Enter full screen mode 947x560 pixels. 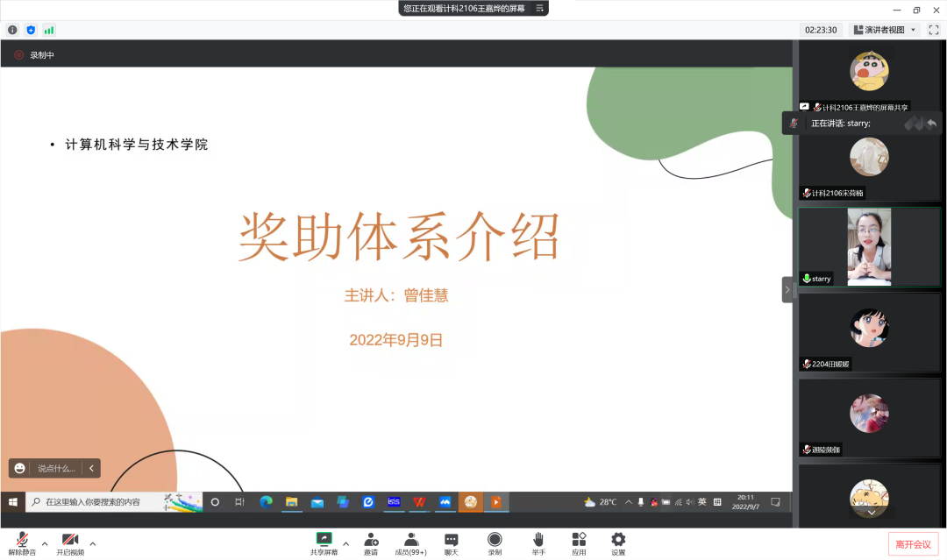[x=934, y=30]
